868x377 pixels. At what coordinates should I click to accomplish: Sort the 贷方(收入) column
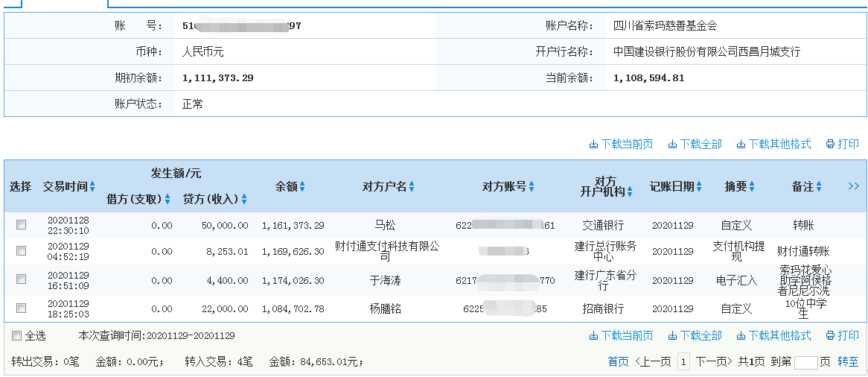pyautogui.click(x=244, y=200)
